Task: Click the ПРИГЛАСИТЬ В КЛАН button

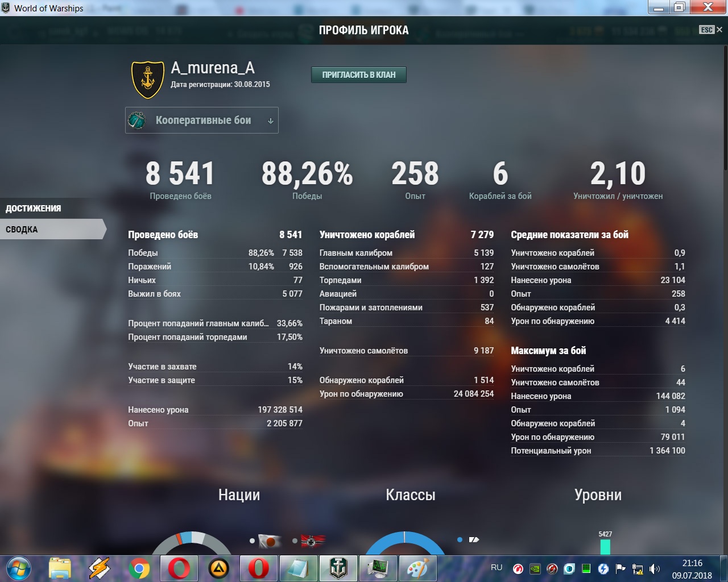Action: click(359, 74)
